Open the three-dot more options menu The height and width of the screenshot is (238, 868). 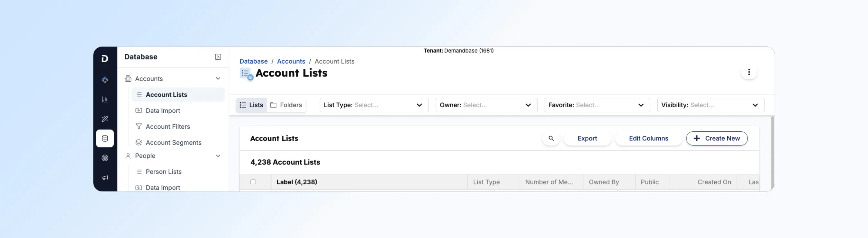coord(749,72)
